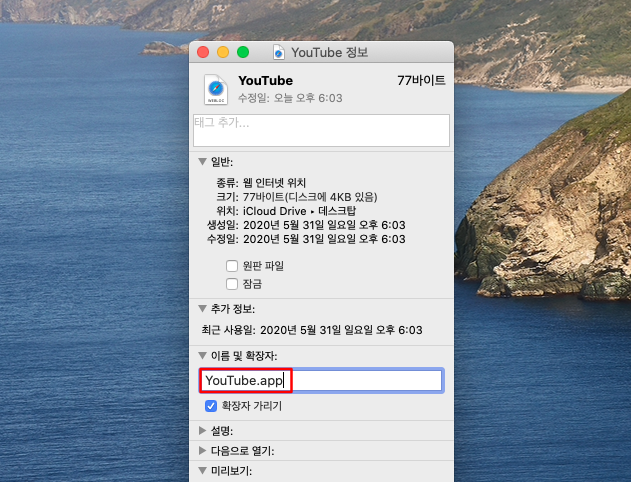This screenshot has height=482, width=631.
Task: Click the 77바이트(디스크에 4KB 있음) size value
Action: 310,197
